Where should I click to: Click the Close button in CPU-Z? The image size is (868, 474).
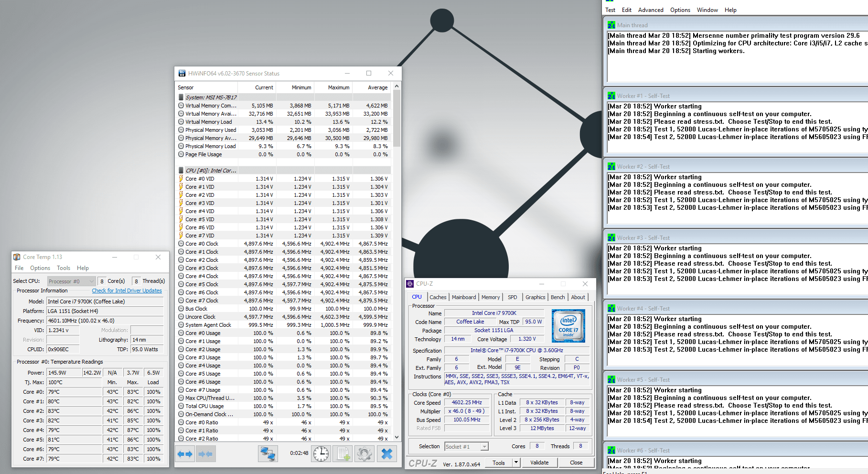pos(576,463)
